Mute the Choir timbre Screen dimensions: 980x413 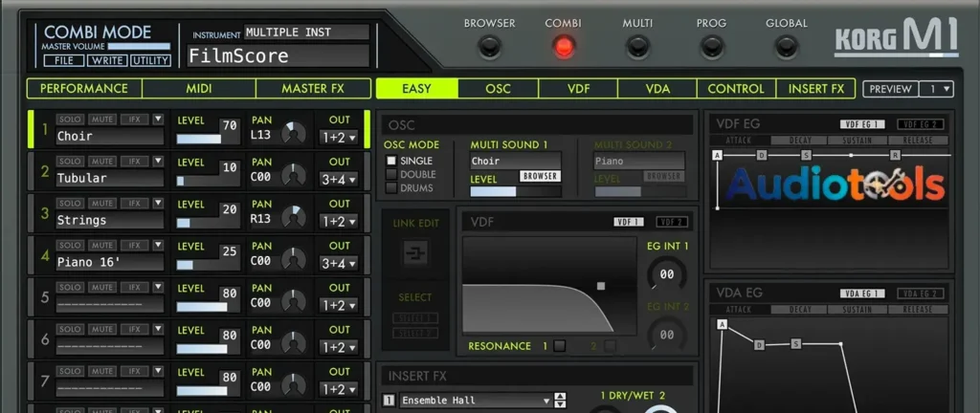(101, 120)
